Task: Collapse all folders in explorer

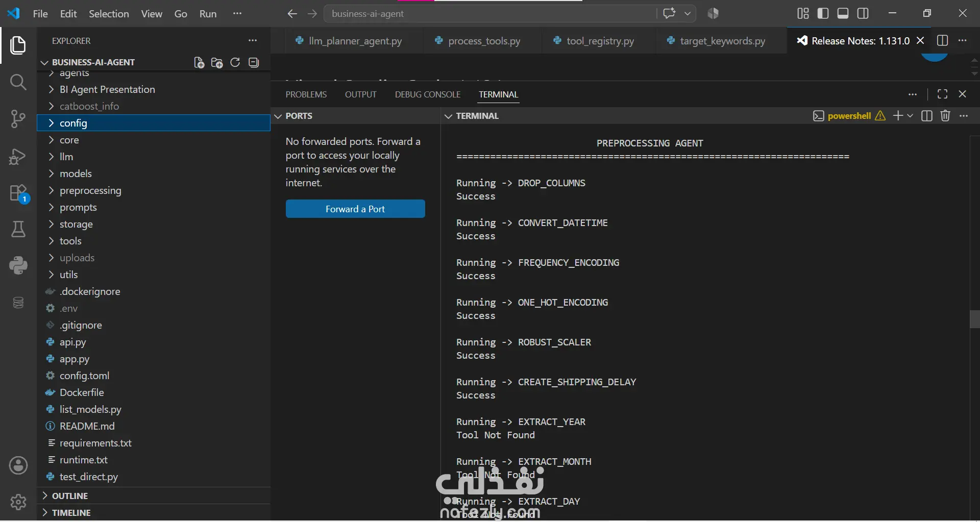Action: (254, 62)
